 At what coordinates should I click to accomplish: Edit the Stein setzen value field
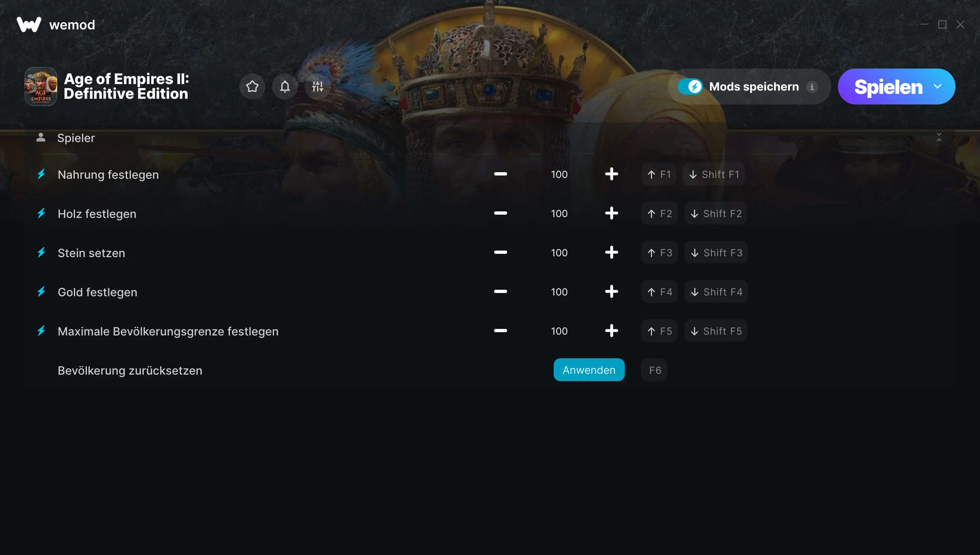pos(559,253)
